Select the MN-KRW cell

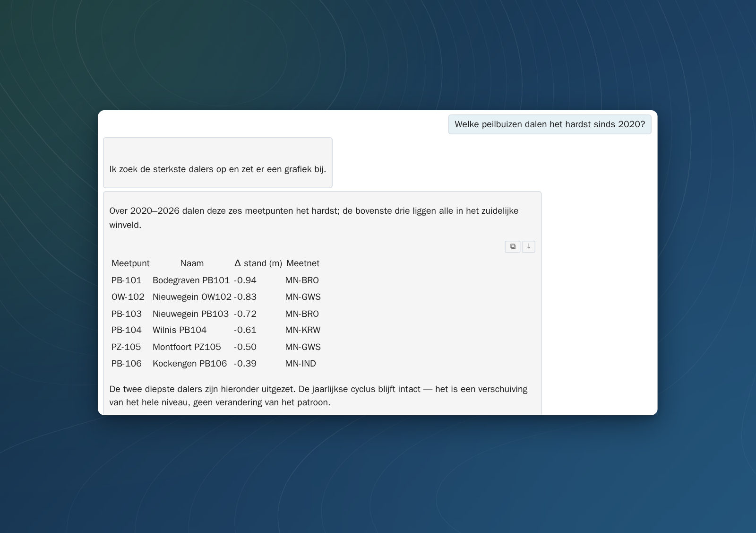tap(303, 330)
